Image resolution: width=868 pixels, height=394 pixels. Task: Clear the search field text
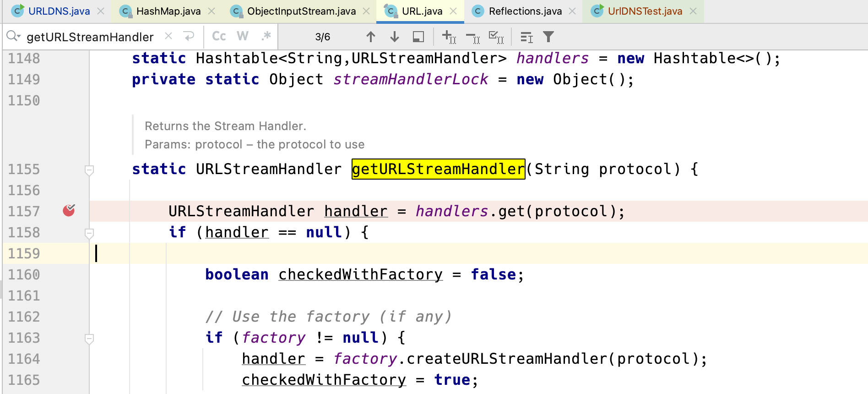(168, 36)
